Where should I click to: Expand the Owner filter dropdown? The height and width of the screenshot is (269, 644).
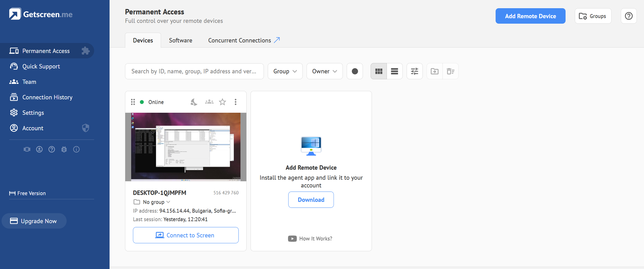pos(325,71)
